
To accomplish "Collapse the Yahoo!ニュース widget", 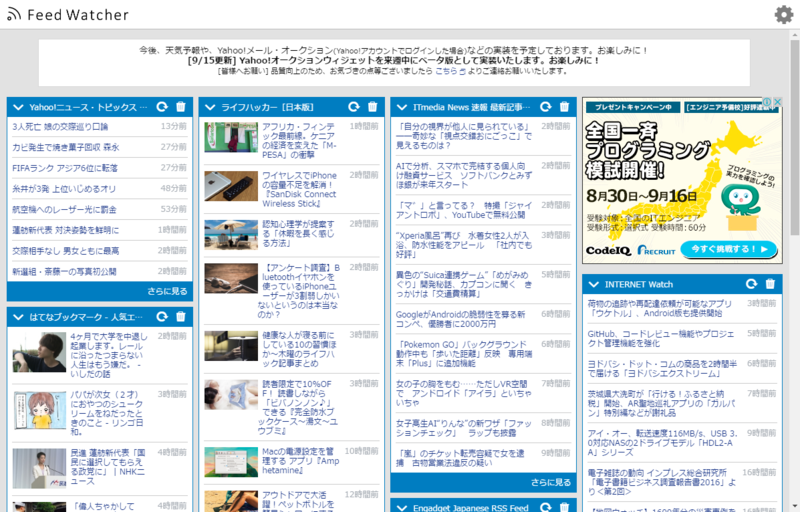I will click(x=18, y=107).
